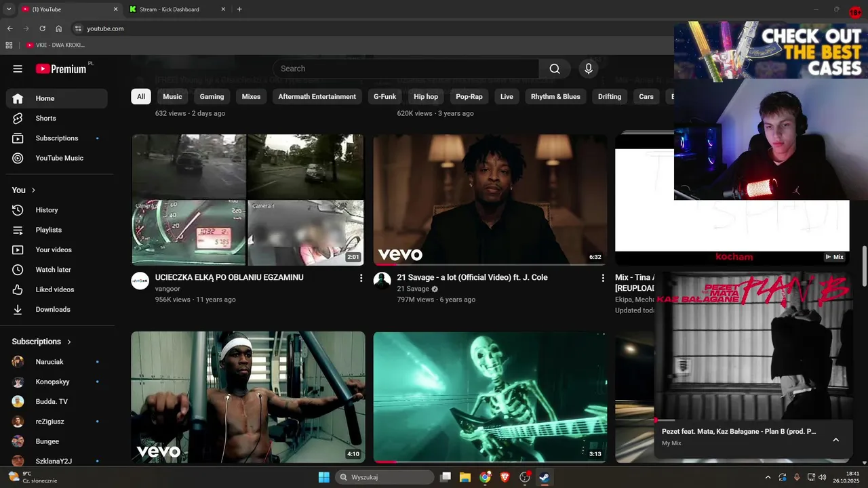This screenshot has height=488, width=868.
Task: Select the G-Funk filter chip
Action: click(x=384, y=97)
